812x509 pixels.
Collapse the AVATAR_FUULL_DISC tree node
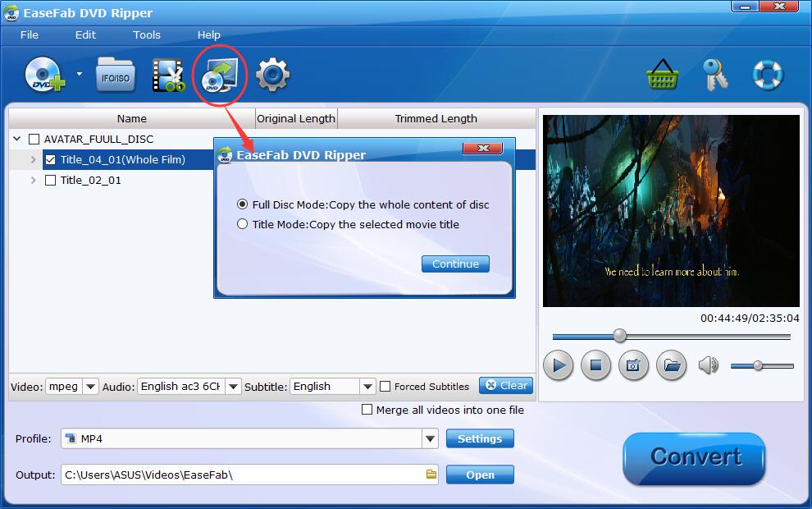(17, 139)
